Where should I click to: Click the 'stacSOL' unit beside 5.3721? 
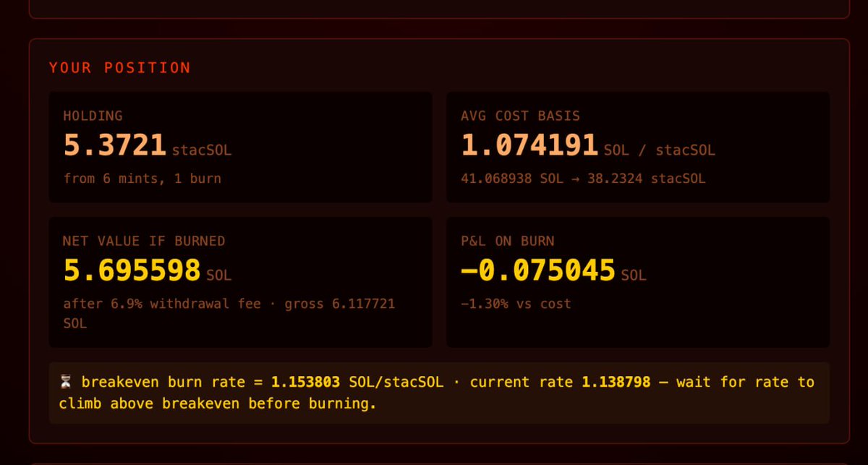pyautogui.click(x=202, y=150)
